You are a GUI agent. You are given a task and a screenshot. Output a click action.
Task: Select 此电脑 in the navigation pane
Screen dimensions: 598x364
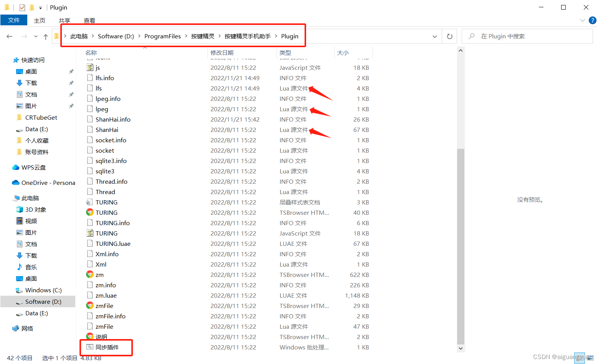tap(30, 198)
